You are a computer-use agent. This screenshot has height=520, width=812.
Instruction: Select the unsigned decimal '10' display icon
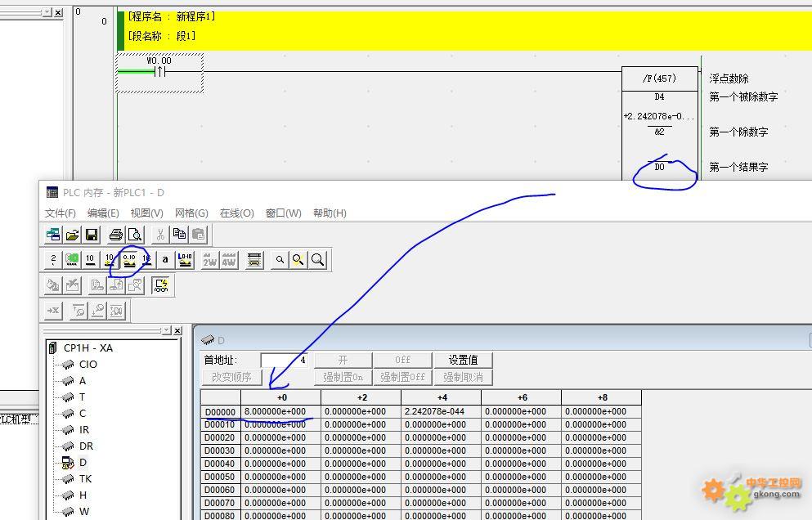tap(91, 260)
